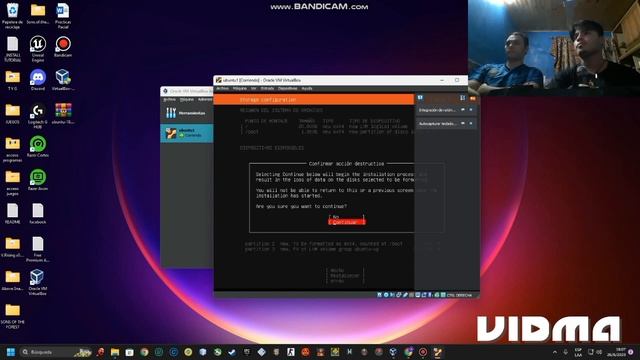The width and height of the screenshot is (640, 360).
Task: Open Archivo menu in the ubuntu1 VM window
Action: coord(222,89)
